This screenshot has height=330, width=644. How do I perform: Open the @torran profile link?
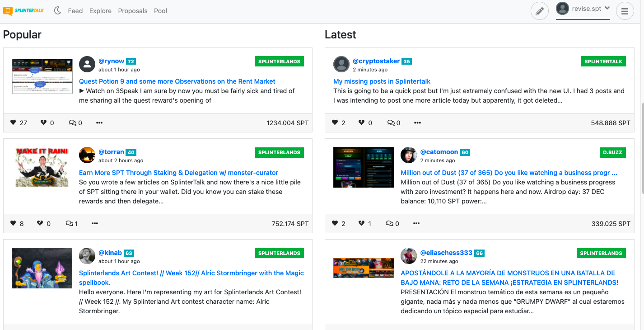pyautogui.click(x=111, y=152)
